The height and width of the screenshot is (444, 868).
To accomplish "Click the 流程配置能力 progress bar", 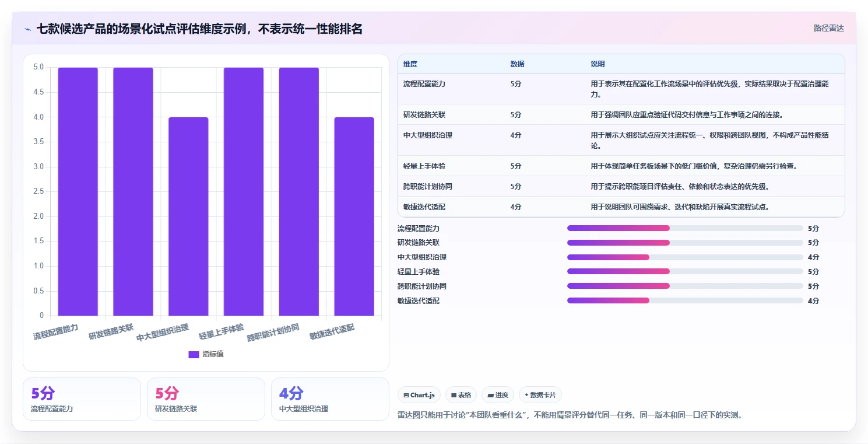I will tap(685, 228).
